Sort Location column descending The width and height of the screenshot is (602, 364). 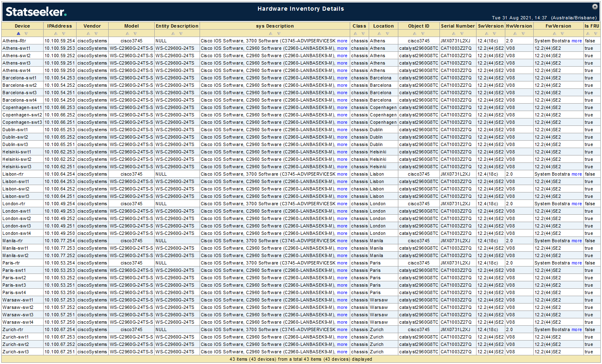point(388,34)
